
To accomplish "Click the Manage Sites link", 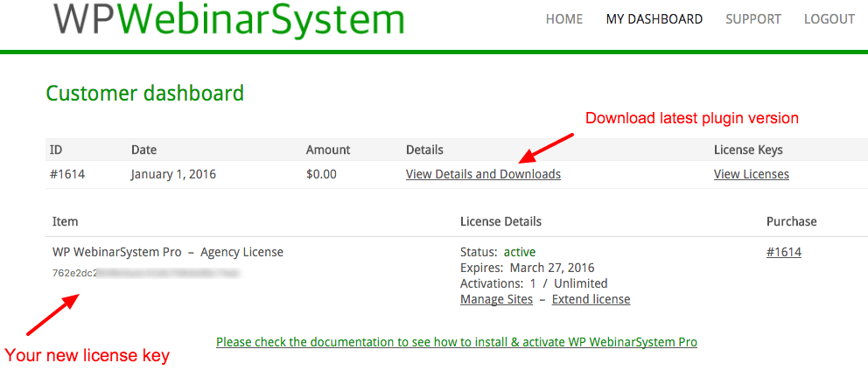I will pyautogui.click(x=496, y=299).
